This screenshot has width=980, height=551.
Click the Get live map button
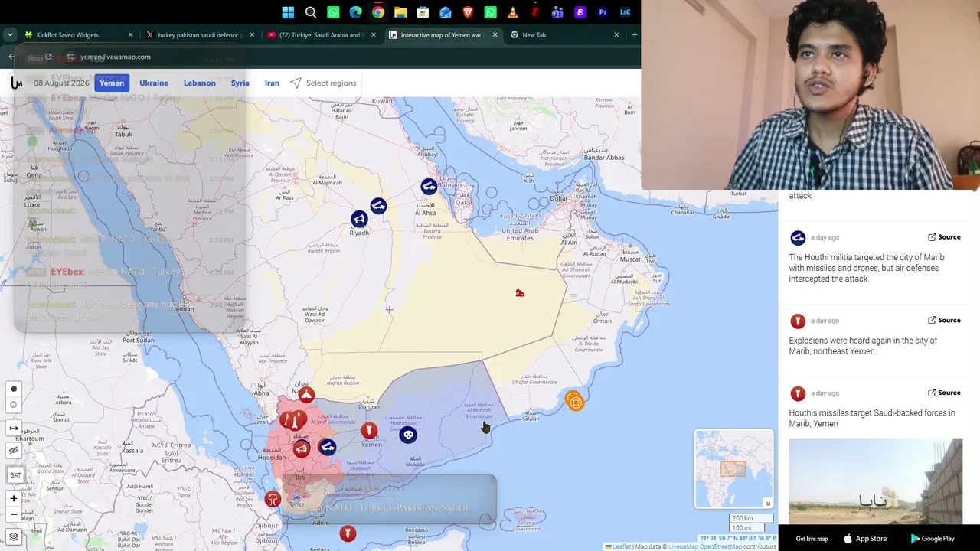(x=812, y=539)
